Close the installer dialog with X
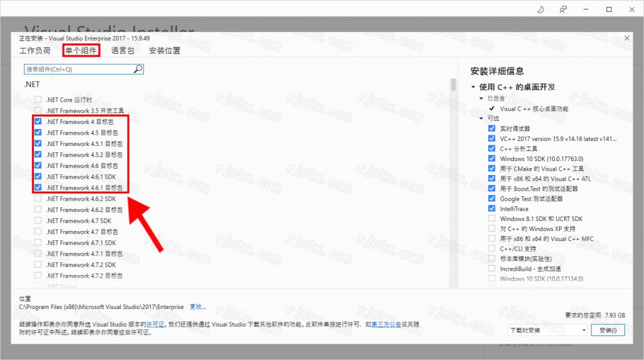Screen dimensions: 644x360 pyautogui.click(x=626, y=38)
